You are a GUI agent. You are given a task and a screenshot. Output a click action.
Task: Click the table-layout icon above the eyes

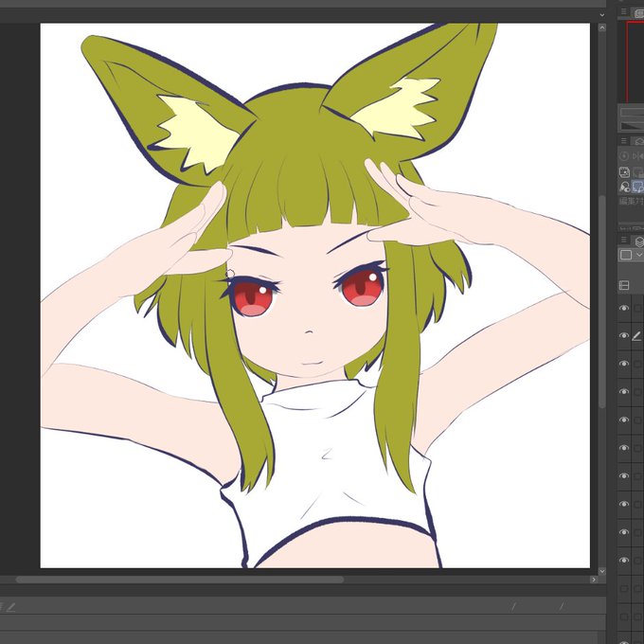tap(624, 285)
